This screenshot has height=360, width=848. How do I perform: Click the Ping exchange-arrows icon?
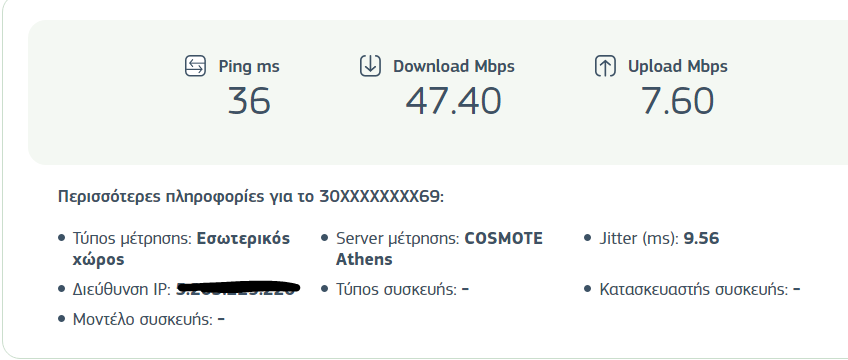coord(195,66)
